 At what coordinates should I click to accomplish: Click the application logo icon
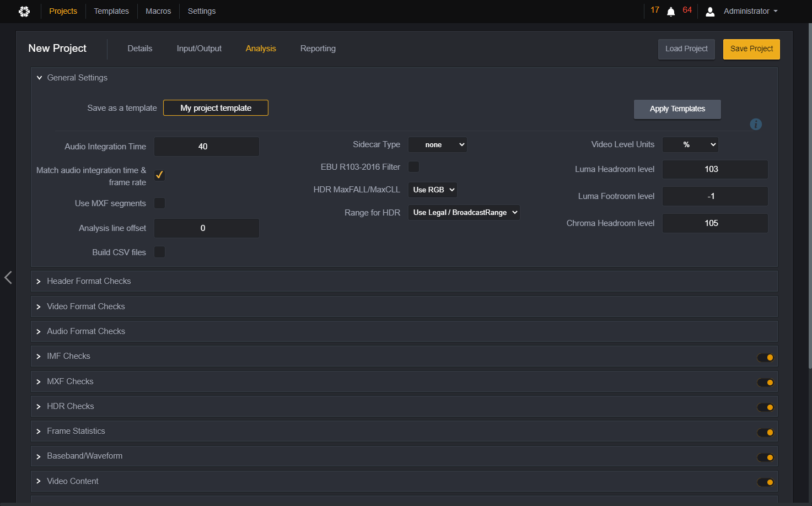point(24,11)
